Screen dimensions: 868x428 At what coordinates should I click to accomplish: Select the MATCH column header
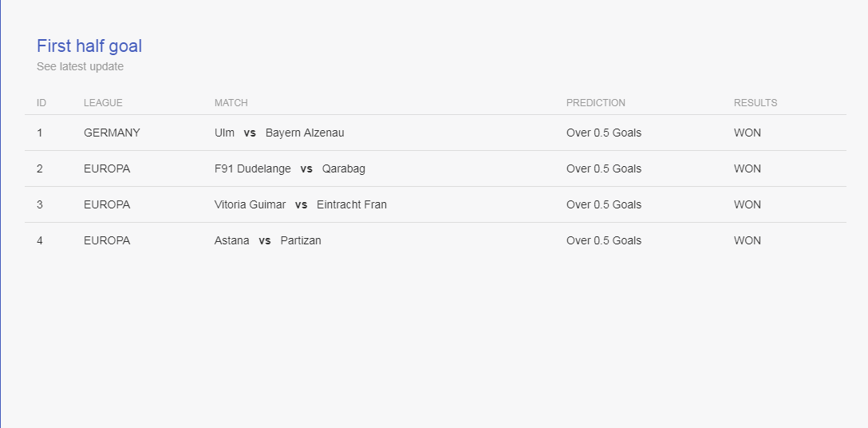point(231,102)
